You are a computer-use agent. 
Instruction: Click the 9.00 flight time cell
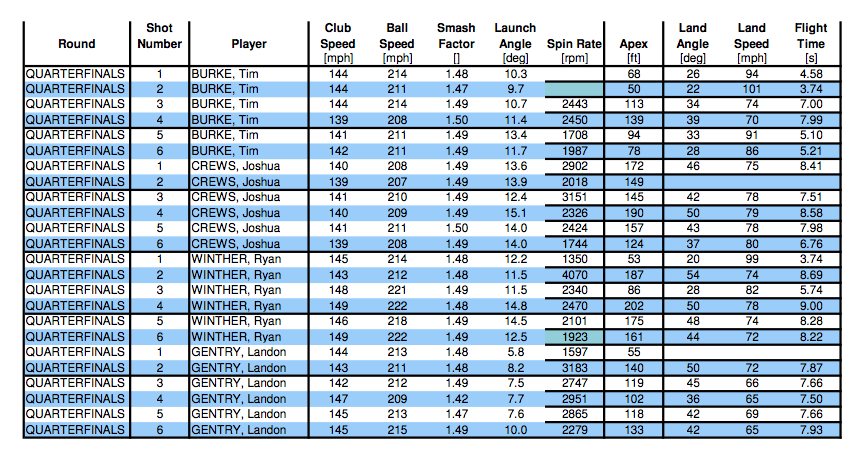click(811, 306)
